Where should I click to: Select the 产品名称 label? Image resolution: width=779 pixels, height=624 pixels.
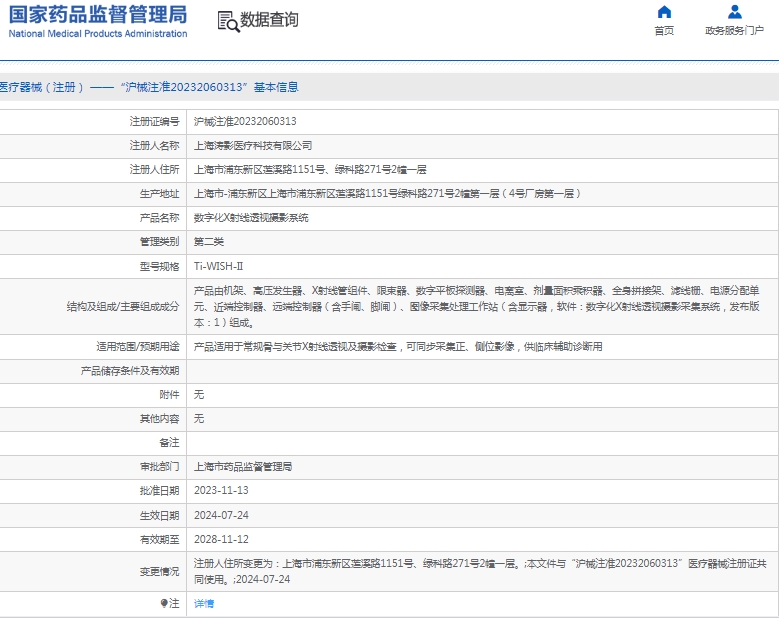point(159,218)
